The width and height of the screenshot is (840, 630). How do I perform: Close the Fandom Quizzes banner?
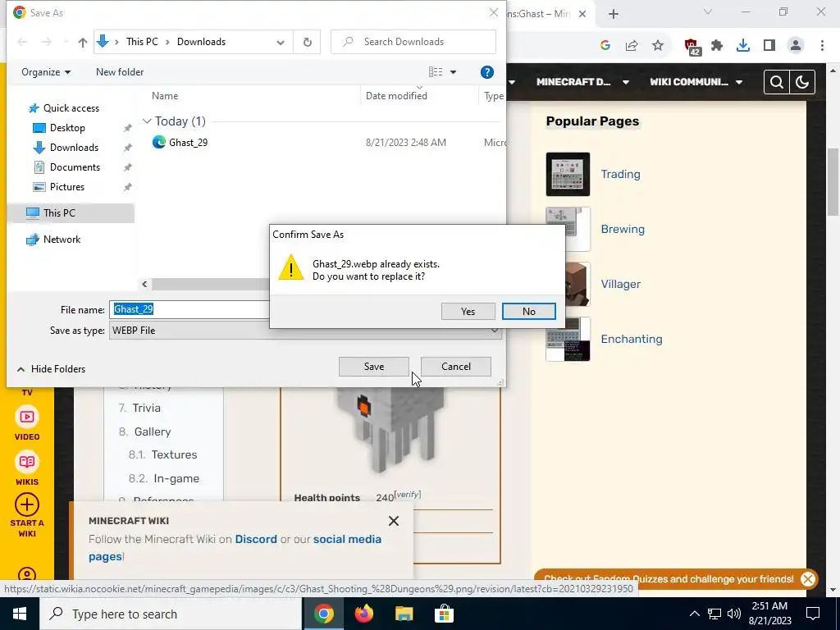pos(808,579)
